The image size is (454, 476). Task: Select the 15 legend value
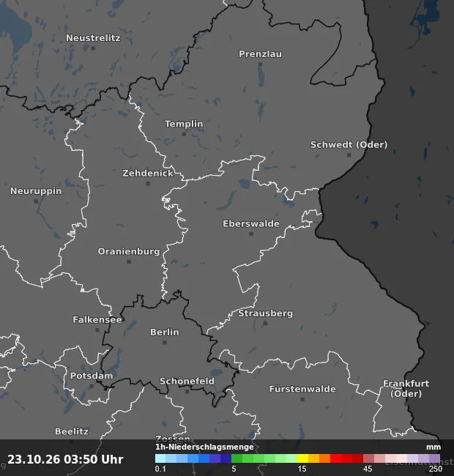click(302, 469)
